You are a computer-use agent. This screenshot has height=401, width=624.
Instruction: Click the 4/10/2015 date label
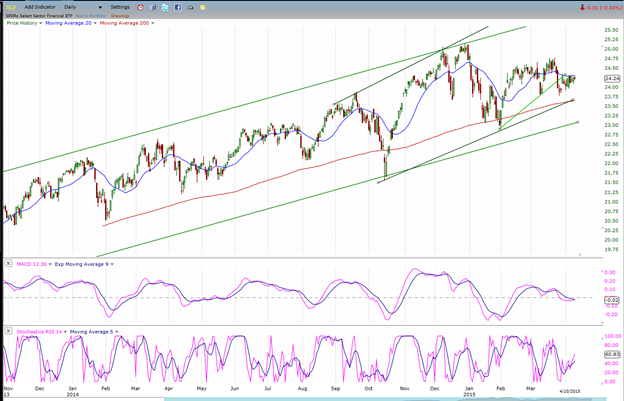(569, 392)
